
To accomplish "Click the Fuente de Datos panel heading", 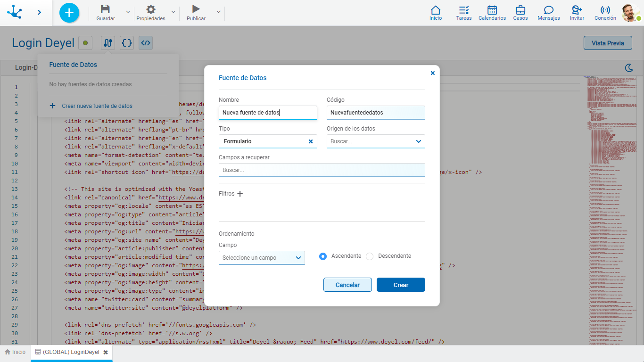I will click(x=73, y=65).
